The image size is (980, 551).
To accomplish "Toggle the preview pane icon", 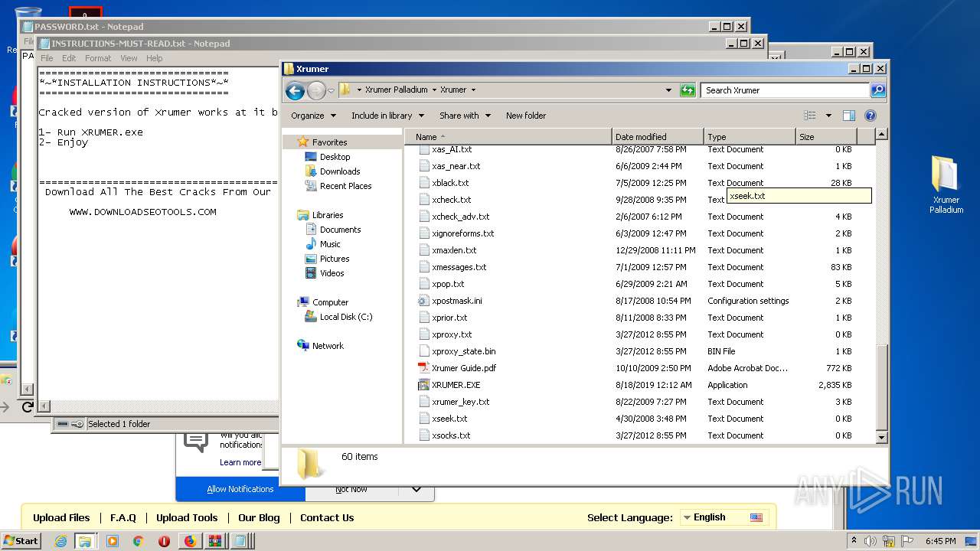I will 848,116.
